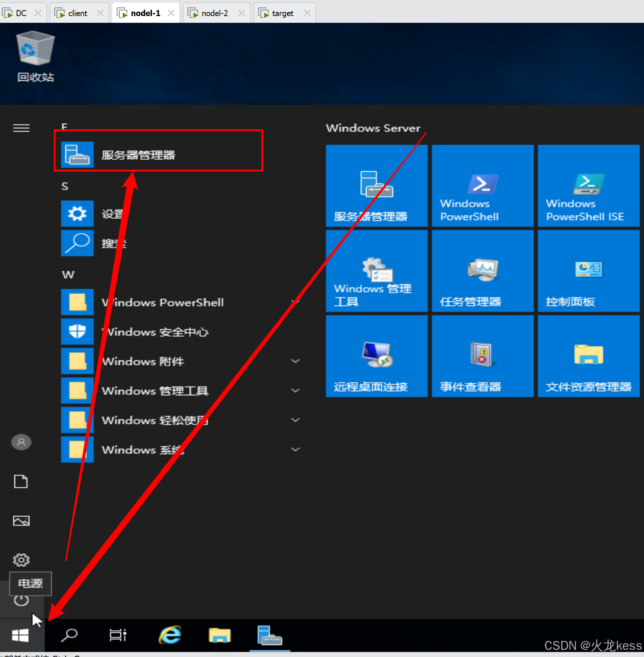The height and width of the screenshot is (657, 644).
Task: Expand the Windows 附件 chevron
Action: [x=295, y=361]
